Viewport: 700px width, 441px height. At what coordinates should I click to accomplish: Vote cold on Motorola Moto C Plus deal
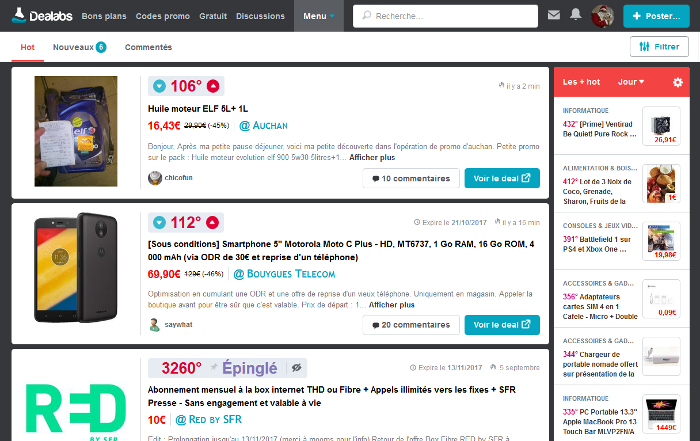(159, 222)
